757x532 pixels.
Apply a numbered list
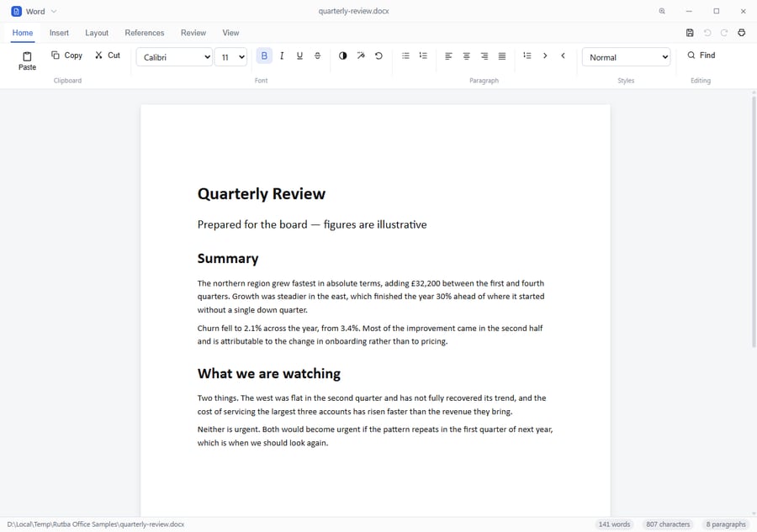[x=423, y=56]
